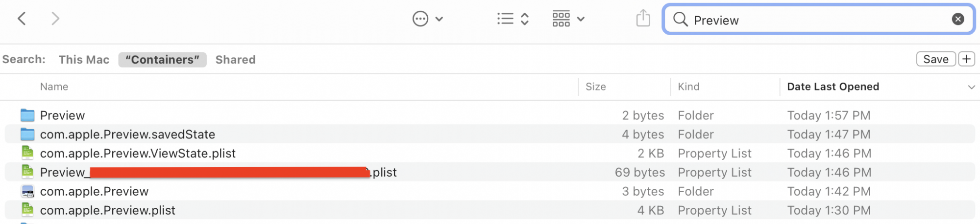Sort by Name column header
The image size is (980, 224).
pyautogui.click(x=54, y=87)
